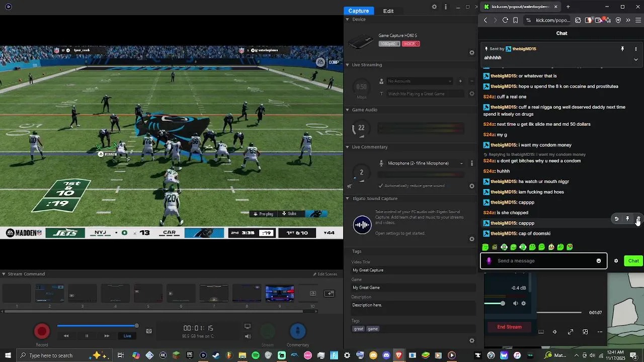Image resolution: width=644 pixels, height=362 pixels.
Task: Open the browser hamburger menu
Action: pos(638,20)
